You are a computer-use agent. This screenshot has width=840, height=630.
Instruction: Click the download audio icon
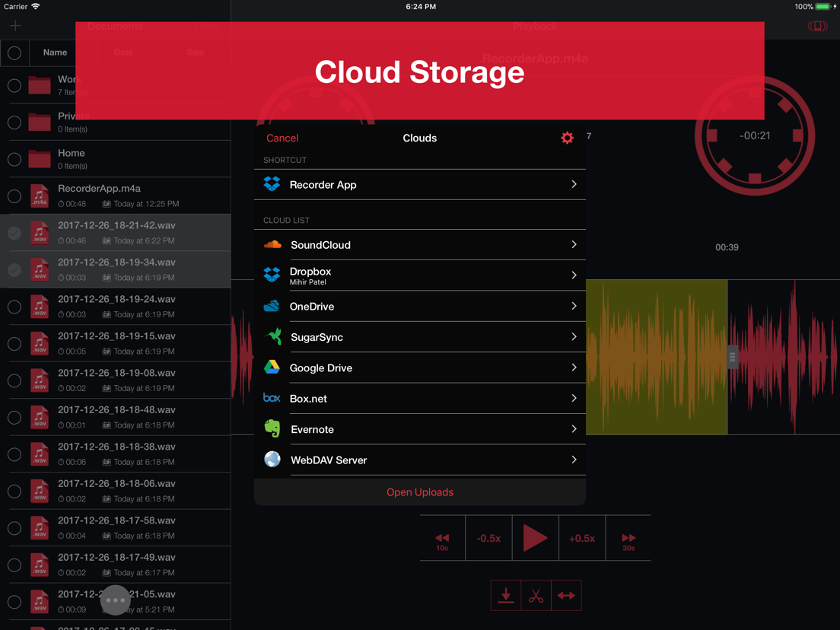tap(505, 595)
